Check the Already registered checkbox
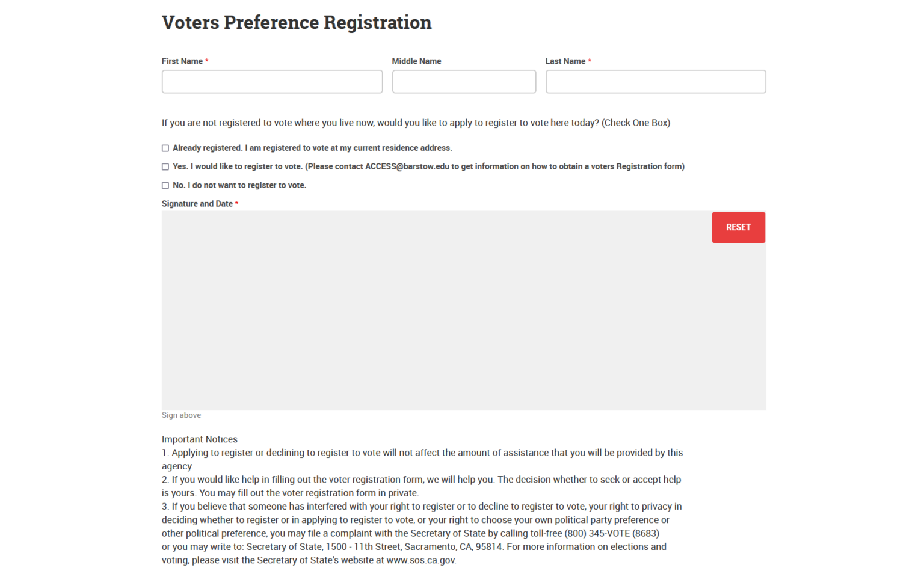This screenshot has width=924, height=568. point(165,148)
